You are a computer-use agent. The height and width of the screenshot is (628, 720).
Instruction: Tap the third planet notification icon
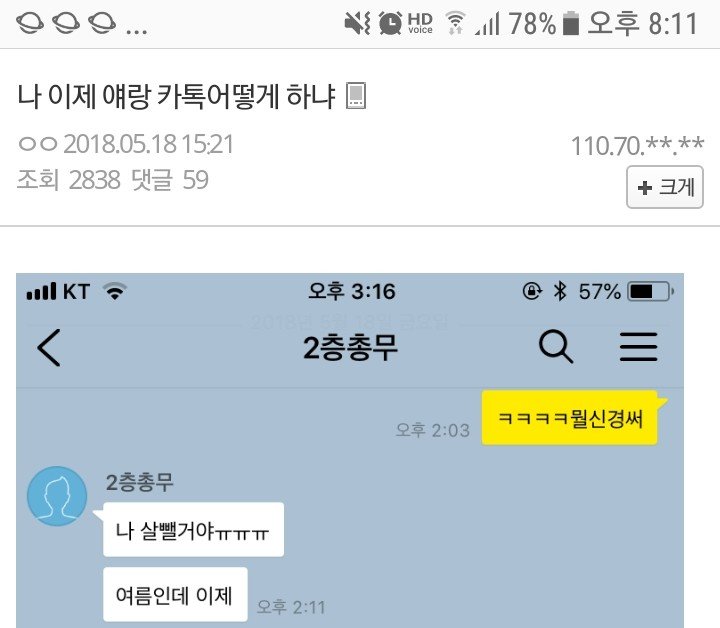pyautogui.click(x=102, y=22)
